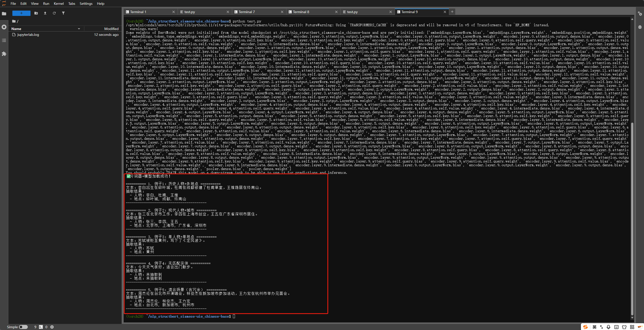
Task: Click the mascot avatar in the IME bar
Action: tap(640, 327)
